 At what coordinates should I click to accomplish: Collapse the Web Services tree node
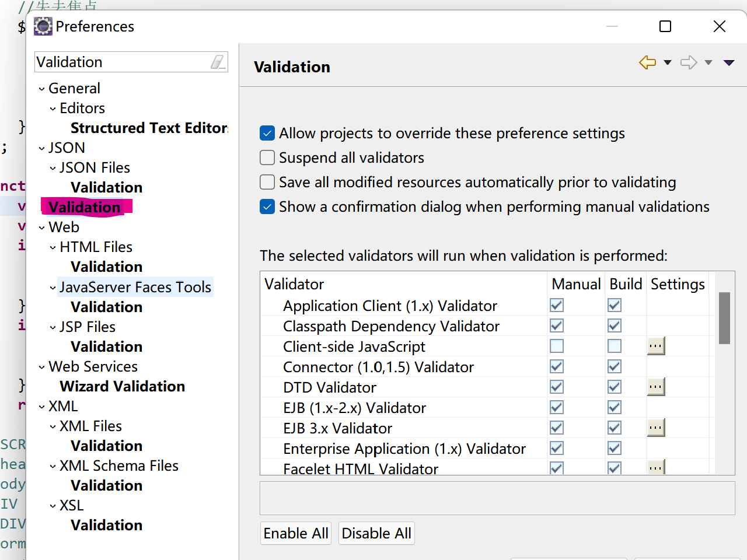(42, 367)
